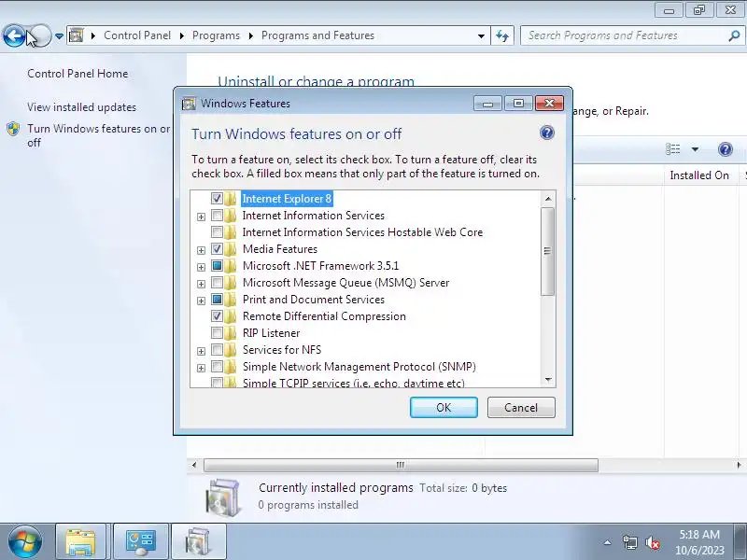This screenshot has width=747, height=560.
Task: Click the Forward navigation button
Action: pyautogui.click(x=40, y=35)
